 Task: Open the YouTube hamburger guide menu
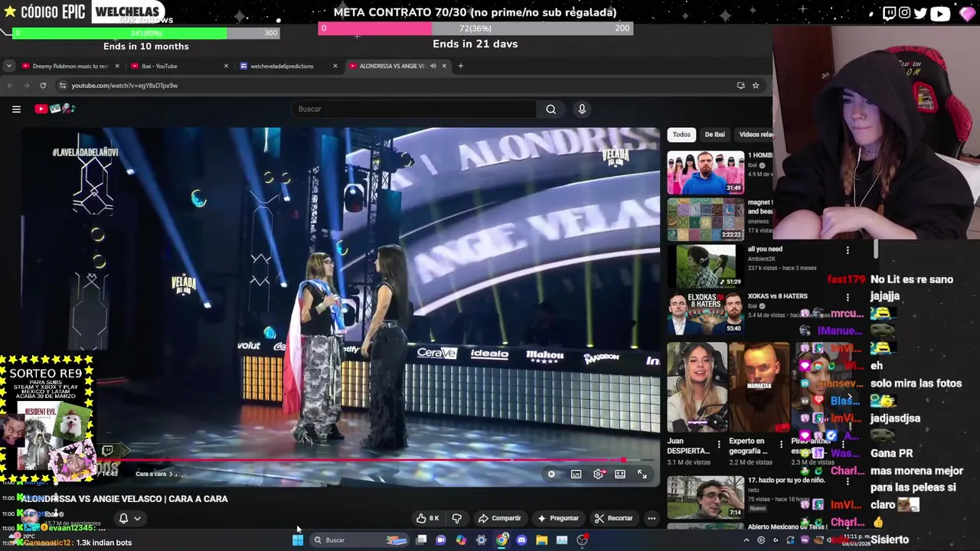16,109
